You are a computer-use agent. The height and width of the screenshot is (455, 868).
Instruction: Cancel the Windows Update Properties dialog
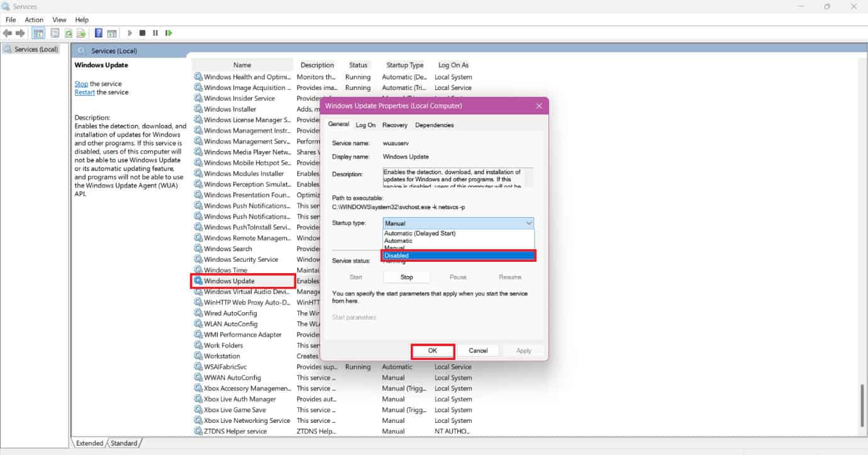point(478,351)
